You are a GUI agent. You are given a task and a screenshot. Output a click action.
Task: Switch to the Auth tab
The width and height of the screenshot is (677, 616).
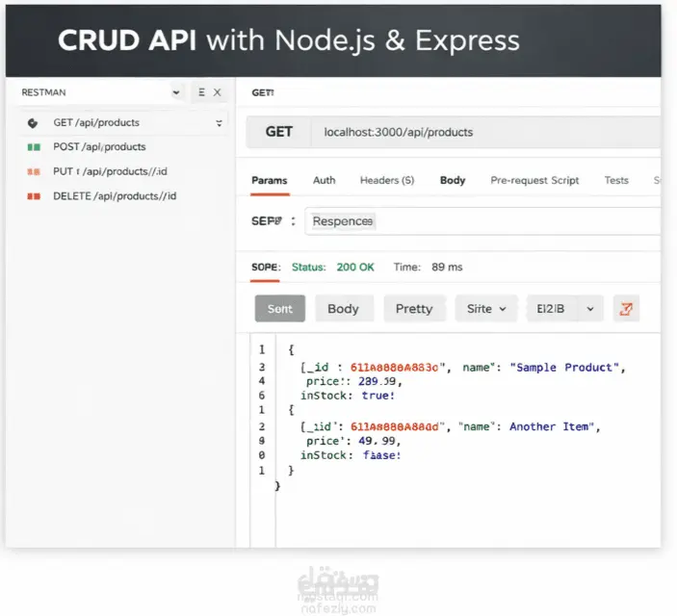324,180
